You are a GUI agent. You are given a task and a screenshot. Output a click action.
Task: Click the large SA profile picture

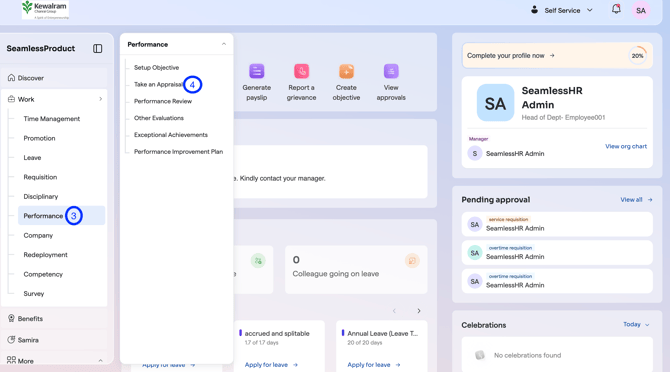point(495,103)
